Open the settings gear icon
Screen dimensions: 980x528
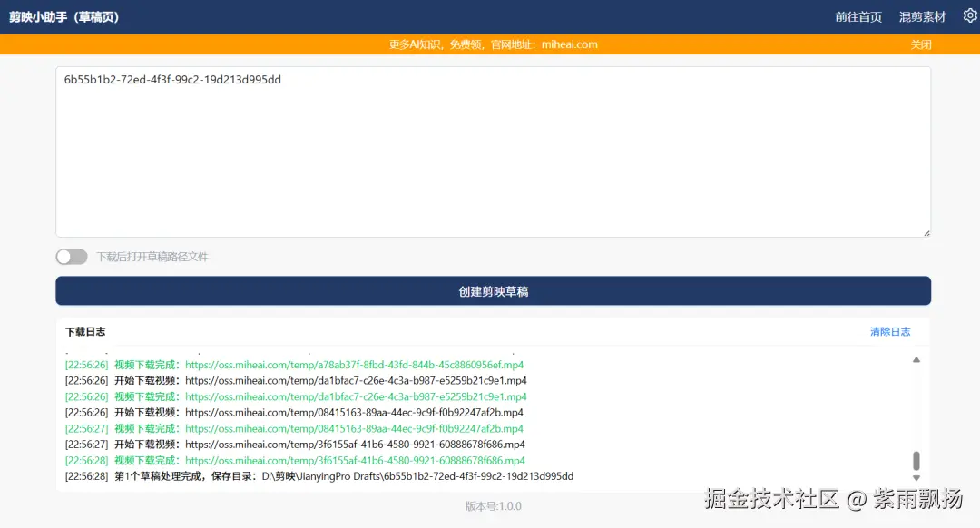click(x=970, y=16)
